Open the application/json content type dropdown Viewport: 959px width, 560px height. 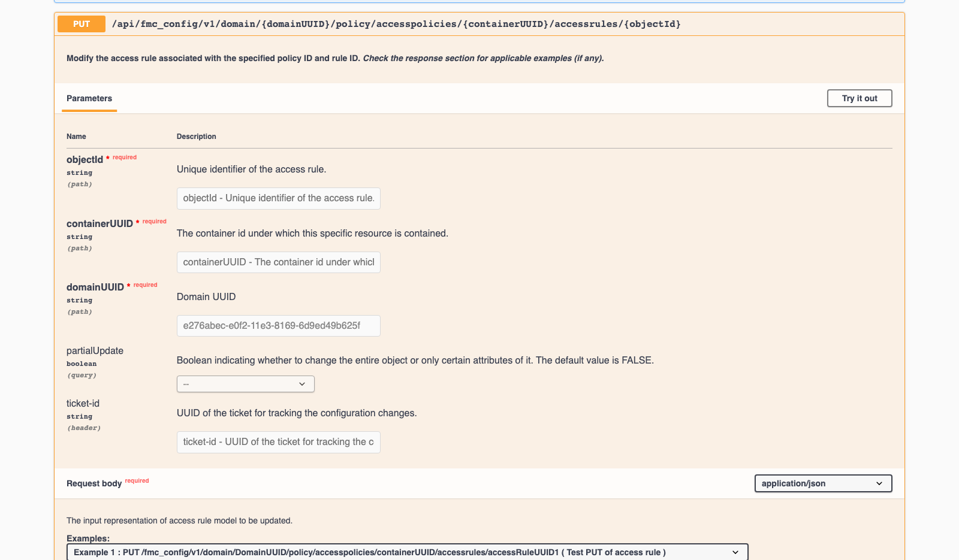823,483
